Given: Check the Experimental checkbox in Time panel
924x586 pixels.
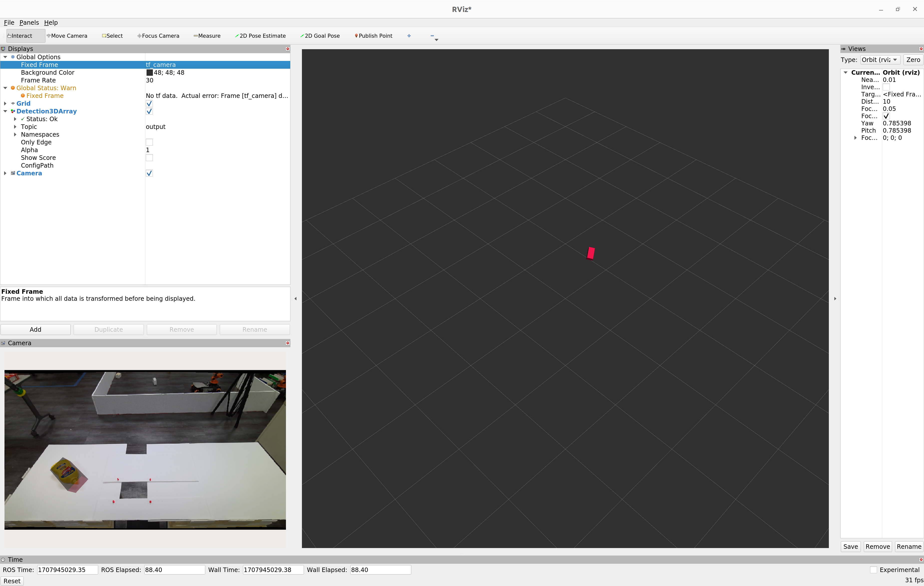Looking at the screenshot, I should click(x=873, y=570).
